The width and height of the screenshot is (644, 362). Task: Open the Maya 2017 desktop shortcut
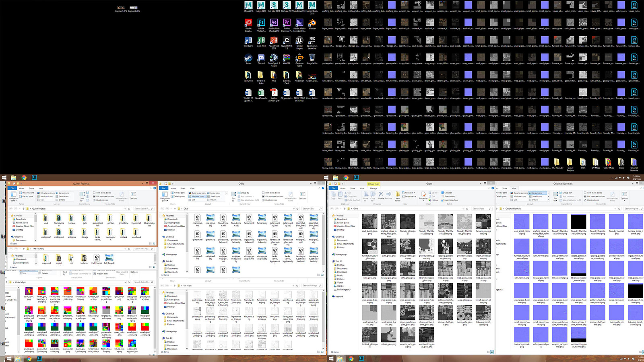tap(261, 6)
